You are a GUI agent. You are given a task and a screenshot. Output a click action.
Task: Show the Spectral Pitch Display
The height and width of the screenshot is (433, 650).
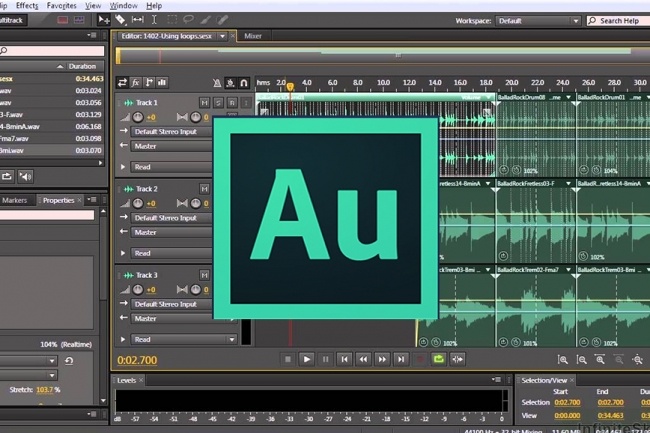click(79, 20)
